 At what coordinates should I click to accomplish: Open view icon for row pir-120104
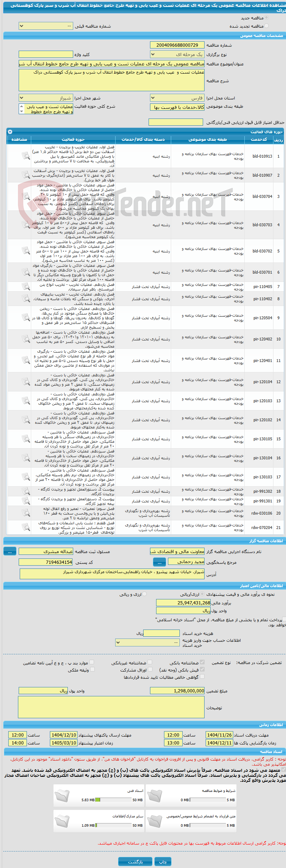[x=25, y=381]
